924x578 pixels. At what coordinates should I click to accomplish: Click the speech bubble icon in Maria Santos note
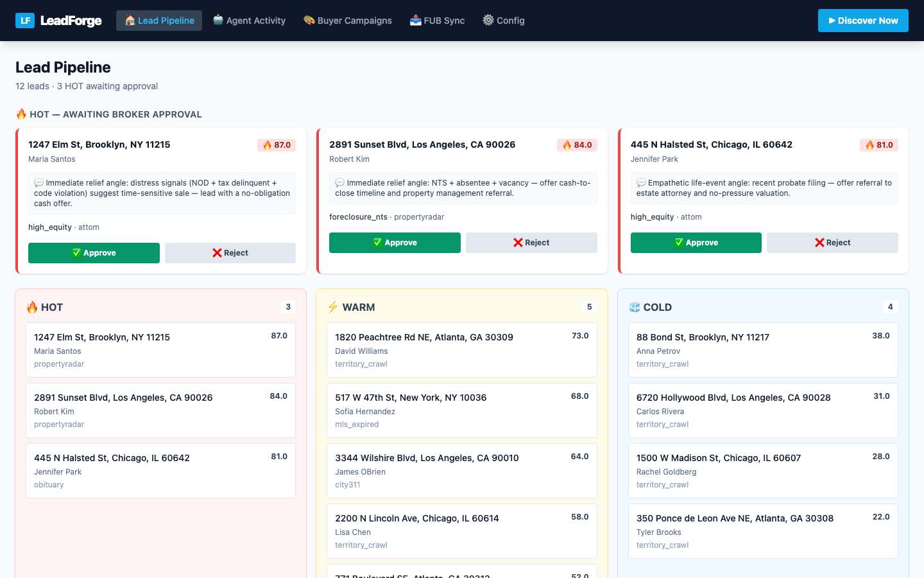coord(39,183)
